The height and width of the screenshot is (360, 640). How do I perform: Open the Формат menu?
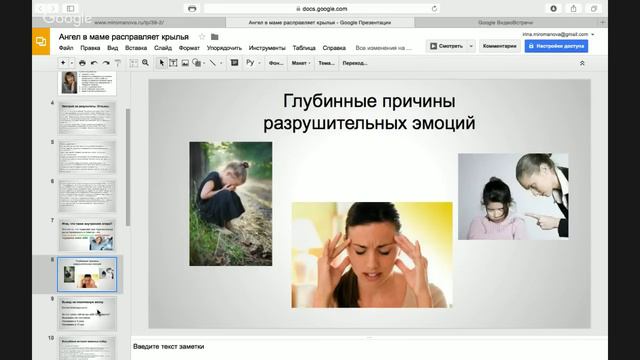point(189,48)
